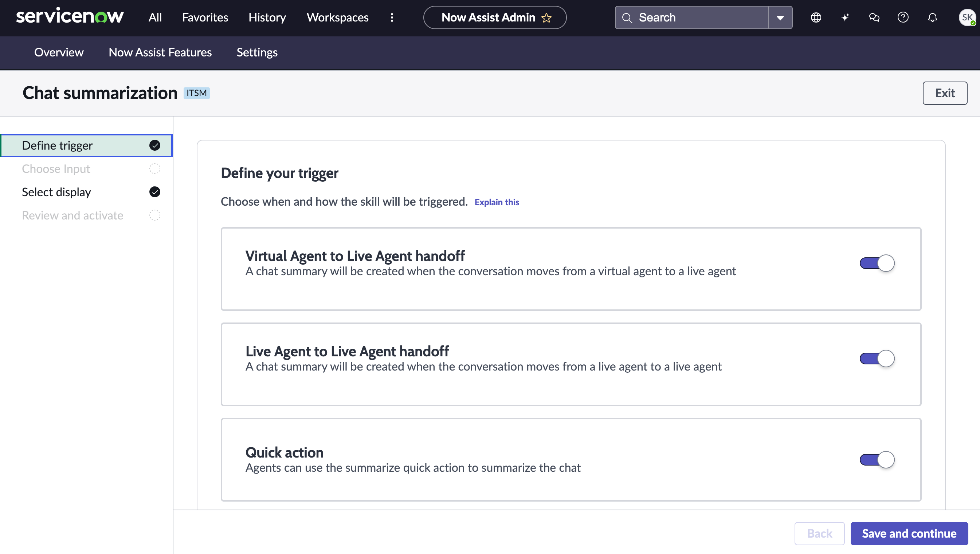
Task: Click the Virtual Agent to Live Agent handoff title
Action: point(355,256)
